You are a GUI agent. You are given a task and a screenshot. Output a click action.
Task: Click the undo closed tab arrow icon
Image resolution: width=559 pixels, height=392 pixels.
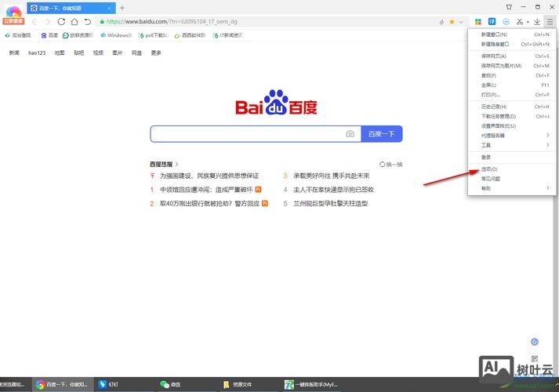coord(88,22)
